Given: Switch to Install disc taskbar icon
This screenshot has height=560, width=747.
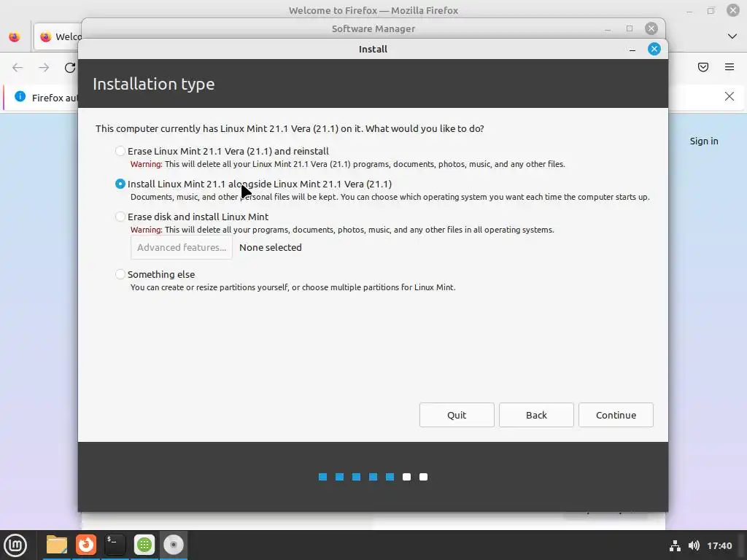Looking at the screenshot, I should pyautogui.click(x=174, y=545).
